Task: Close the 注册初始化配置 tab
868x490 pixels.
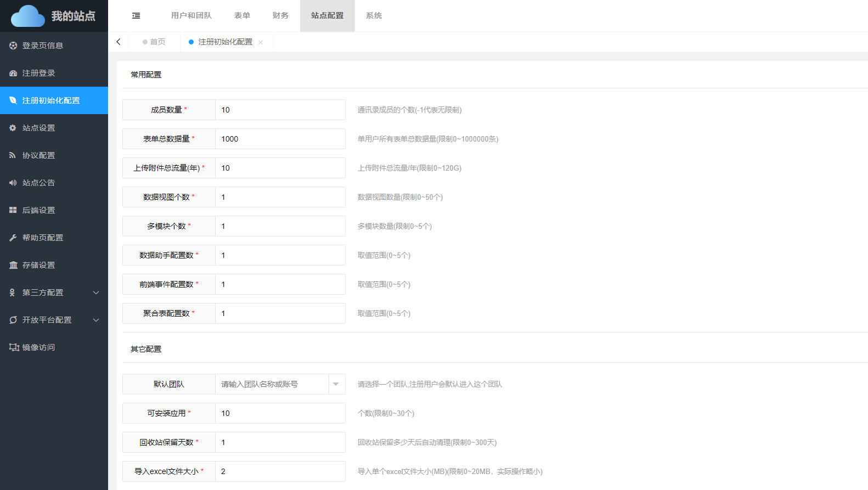Action: (261, 42)
